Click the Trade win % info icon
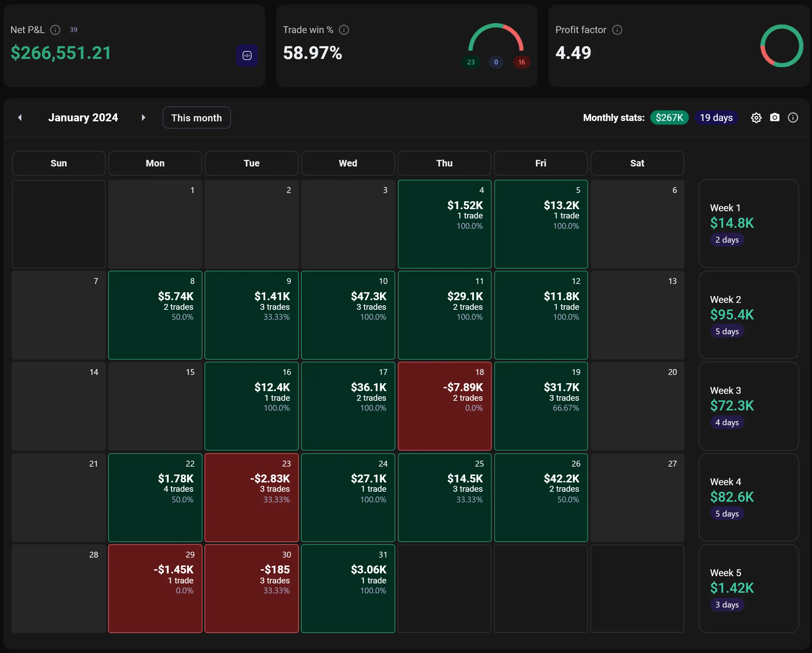Image resolution: width=812 pixels, height=653 pixels. click(343, 30)
